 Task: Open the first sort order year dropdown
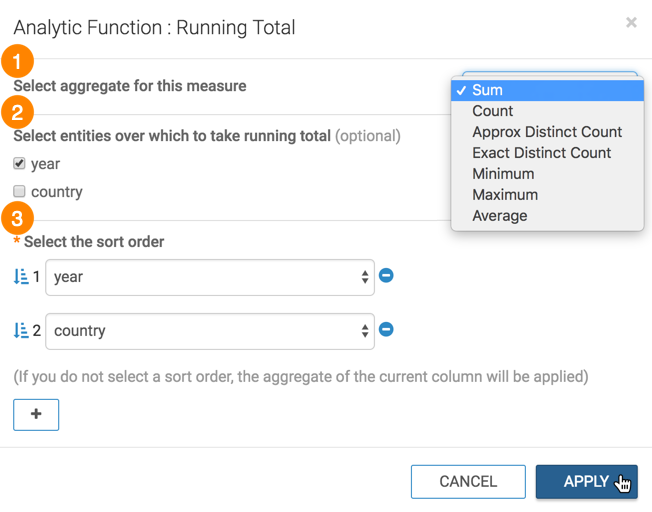212,277
